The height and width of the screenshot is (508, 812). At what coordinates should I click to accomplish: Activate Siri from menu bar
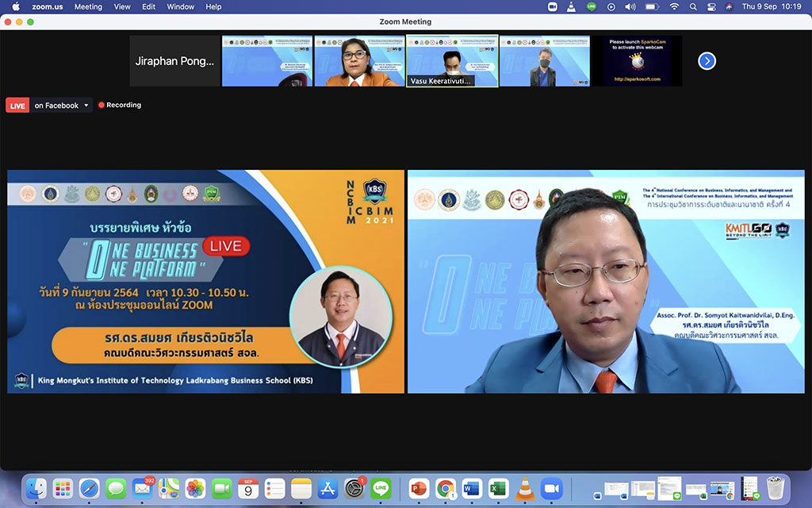(x=730, y=6)
